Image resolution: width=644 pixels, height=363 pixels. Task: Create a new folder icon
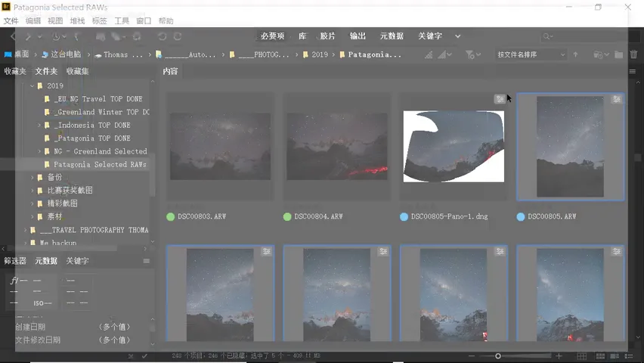[x=618, y=54]
